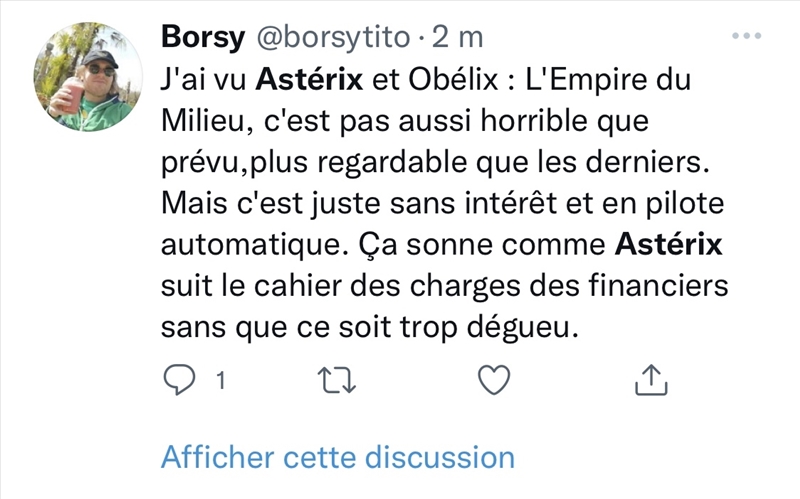The width and height of the screenshot is (800, 499).
Task: Click bold "Astérix" after "sonne comme"
Action: click(669, 244)
